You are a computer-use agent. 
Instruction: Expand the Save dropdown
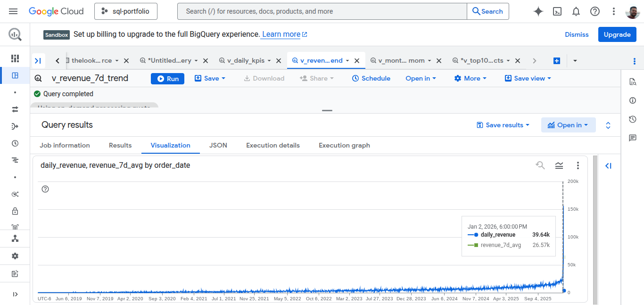click(x=210, y=79)
